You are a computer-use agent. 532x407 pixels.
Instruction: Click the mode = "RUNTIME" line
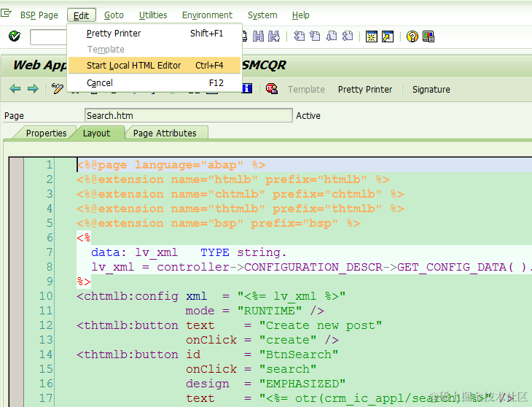pos(255,311)
